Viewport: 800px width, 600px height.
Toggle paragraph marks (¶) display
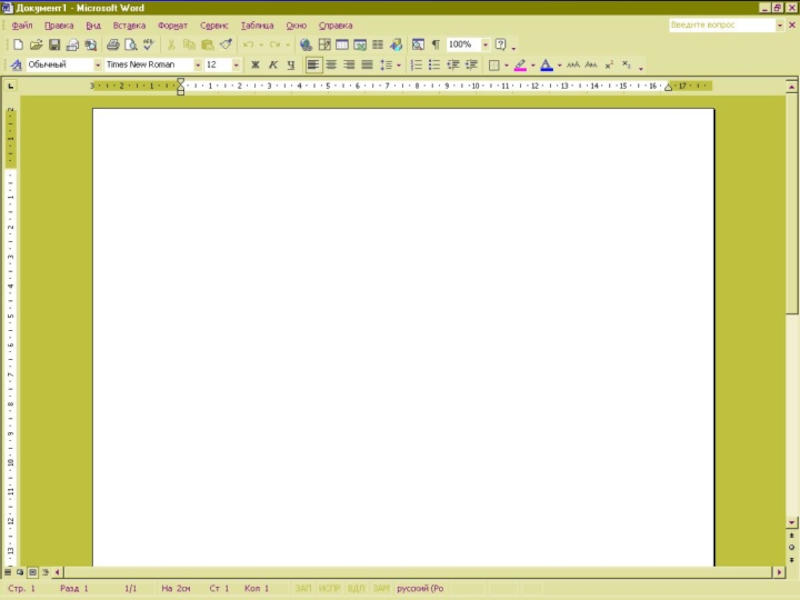(436, 45)
